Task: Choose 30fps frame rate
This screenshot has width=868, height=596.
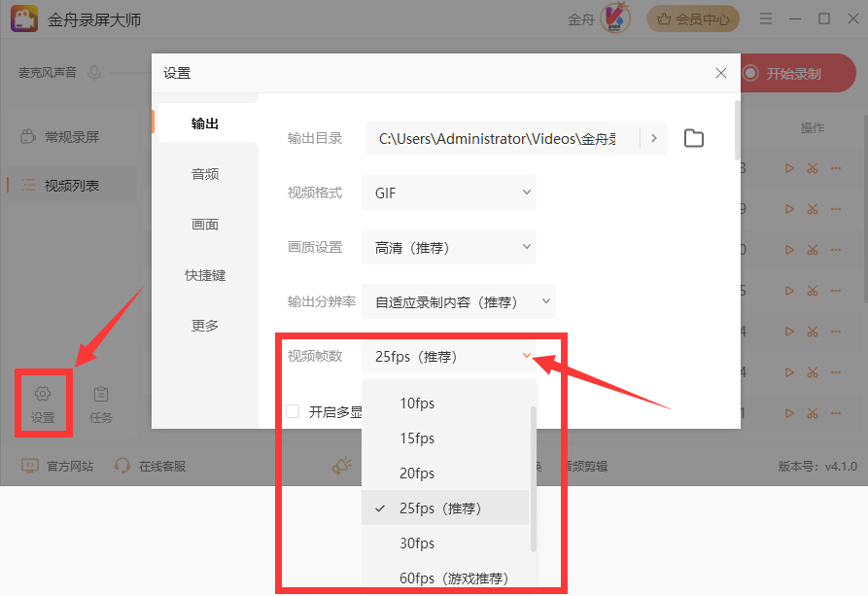Action: [x=445, y=543]
